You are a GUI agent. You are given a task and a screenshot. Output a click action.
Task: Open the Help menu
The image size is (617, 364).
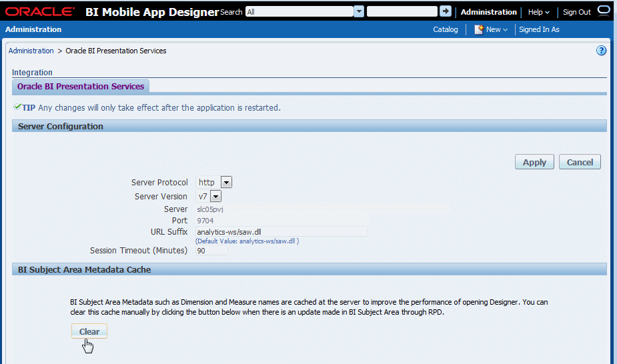point(539,12)
